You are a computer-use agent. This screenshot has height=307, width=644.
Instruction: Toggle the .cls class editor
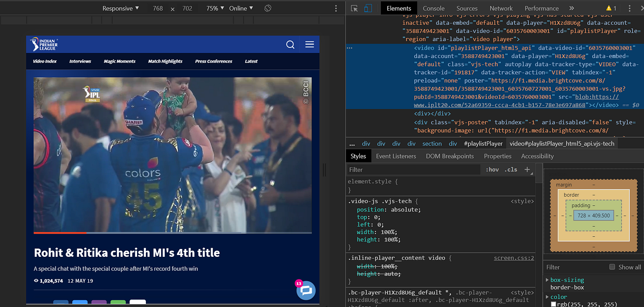511,169
